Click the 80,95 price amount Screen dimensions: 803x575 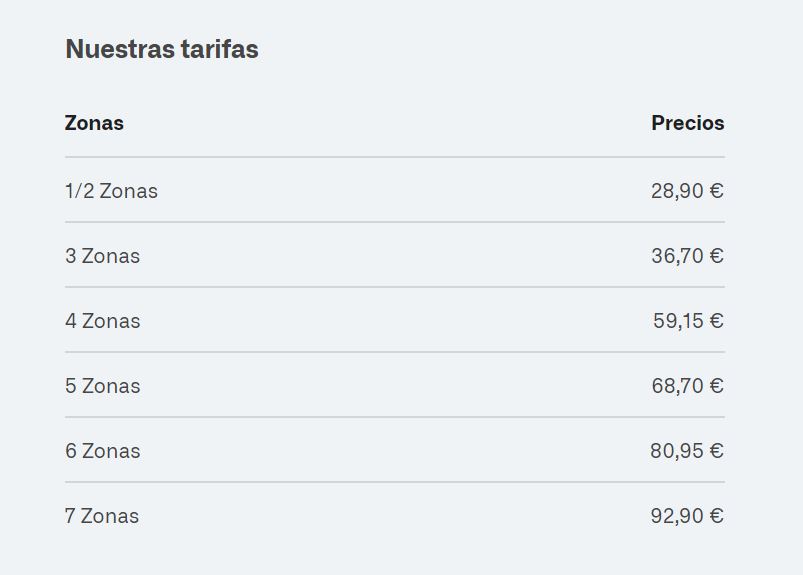(677, 451)
